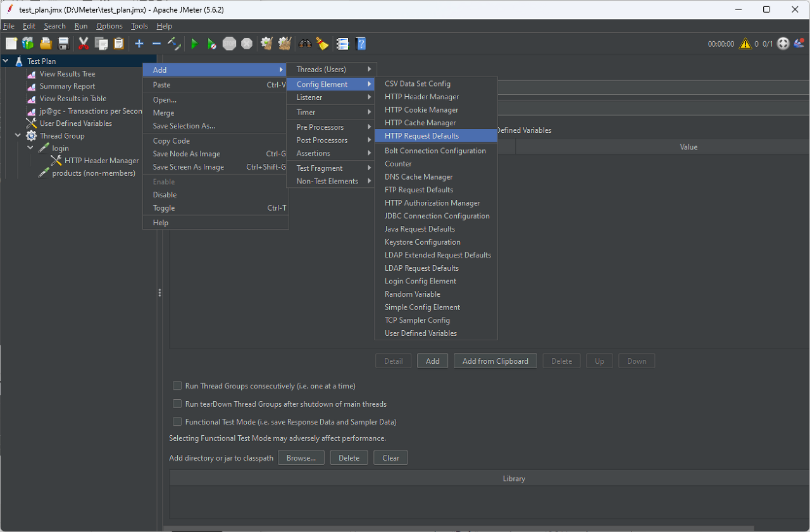This screenshot has height=532, width=810.
Task: Click the Library table header
Action: pyautogui.click(x=489, y=479)
